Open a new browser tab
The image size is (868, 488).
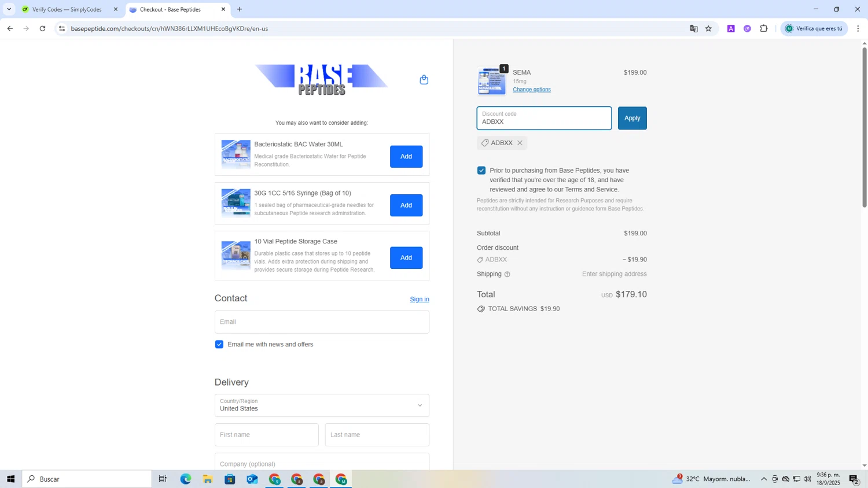(240, 9)
